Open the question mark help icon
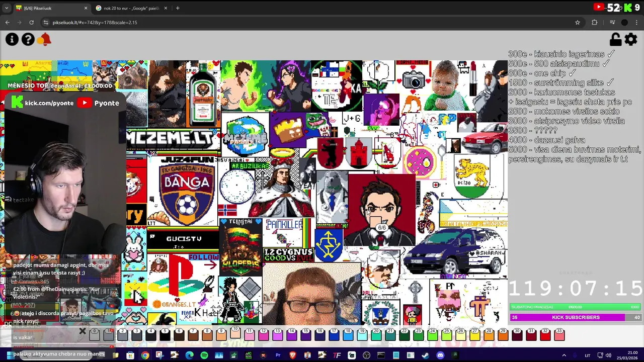Viewport: 644px width, 362px height. point(28,39)
